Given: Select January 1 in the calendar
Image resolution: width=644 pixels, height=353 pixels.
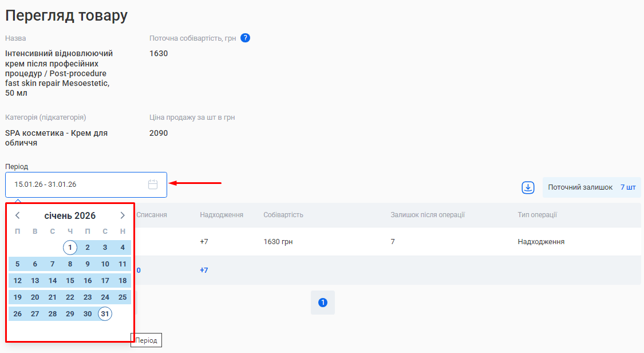Looking at the screenshot, I should pyautogui.click(x=70, y=248).
